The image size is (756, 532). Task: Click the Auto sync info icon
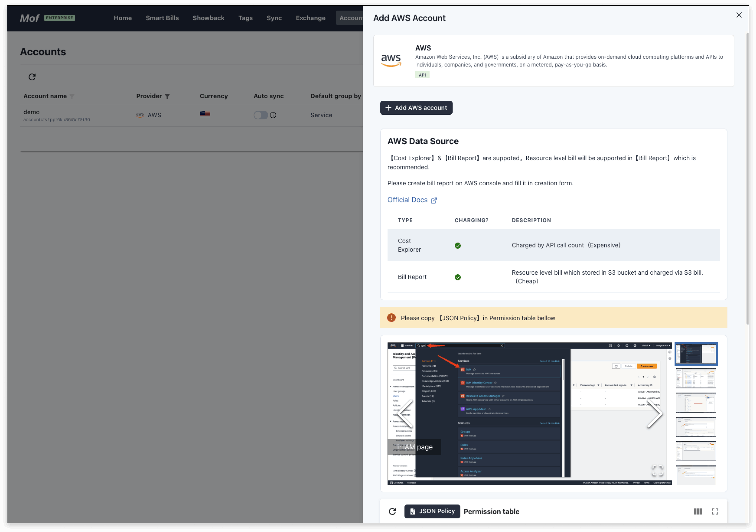[273, 115]
